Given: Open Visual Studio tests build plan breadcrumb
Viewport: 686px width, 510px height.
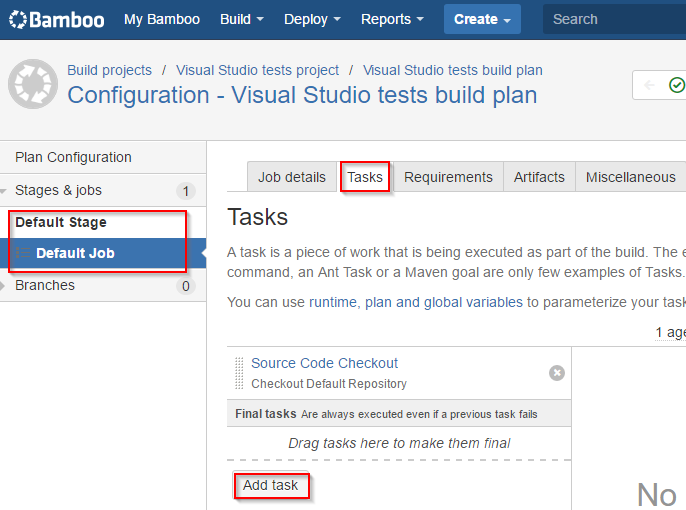Looking at the screenshot, I should (452, 70).
